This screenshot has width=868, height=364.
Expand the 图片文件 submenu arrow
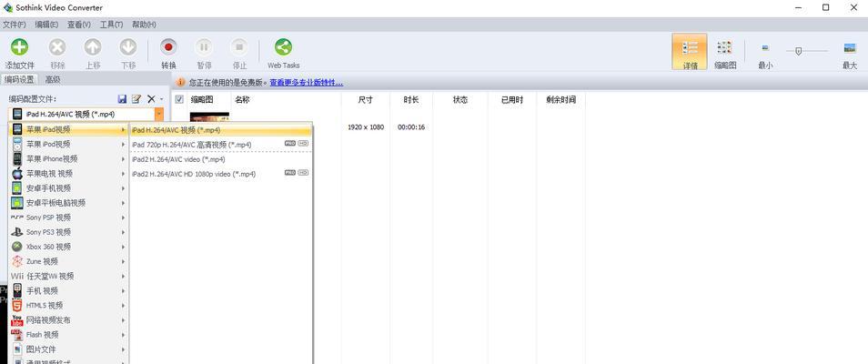click(124, 349)
